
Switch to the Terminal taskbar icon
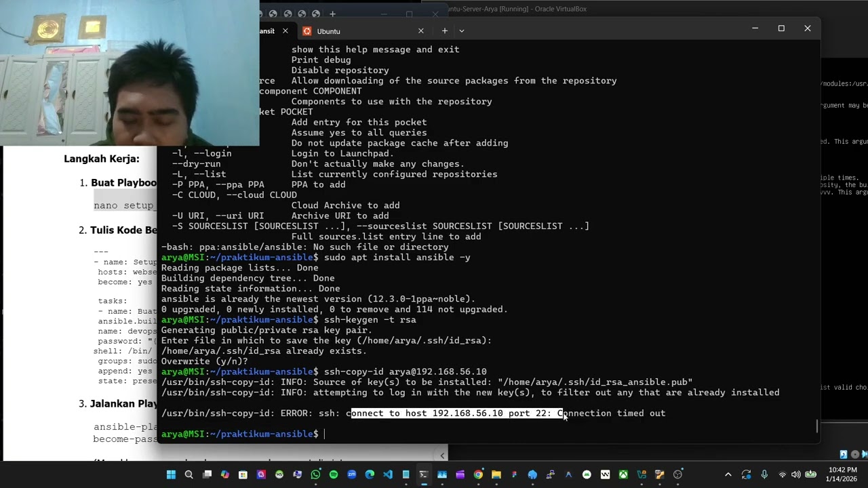pyautogui.click(x=424, y=474)
